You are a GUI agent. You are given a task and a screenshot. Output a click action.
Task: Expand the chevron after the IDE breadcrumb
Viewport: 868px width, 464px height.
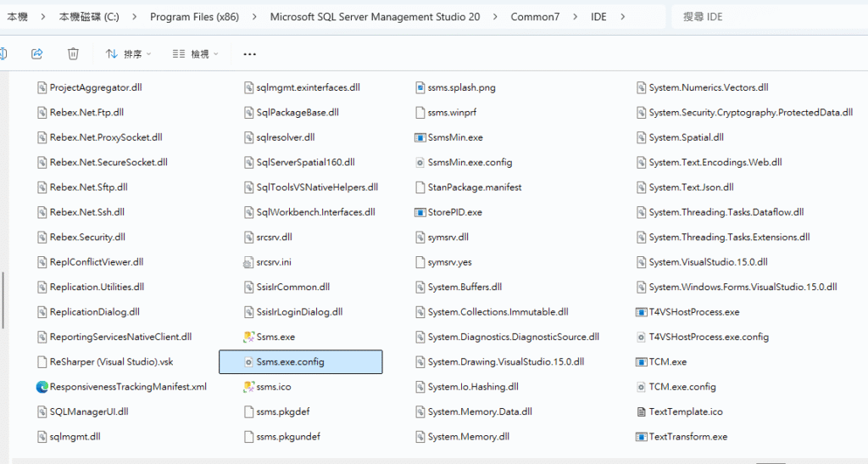point(623,17)
